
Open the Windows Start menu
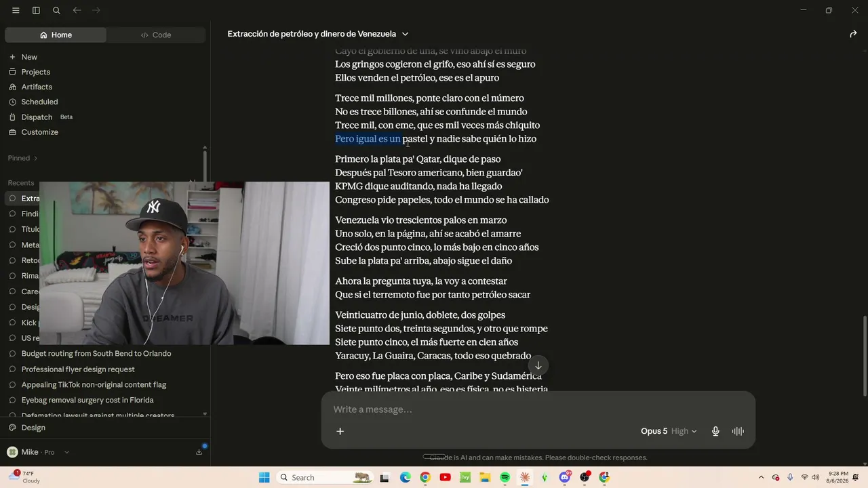pyautogui.click(x=264, y=477)
